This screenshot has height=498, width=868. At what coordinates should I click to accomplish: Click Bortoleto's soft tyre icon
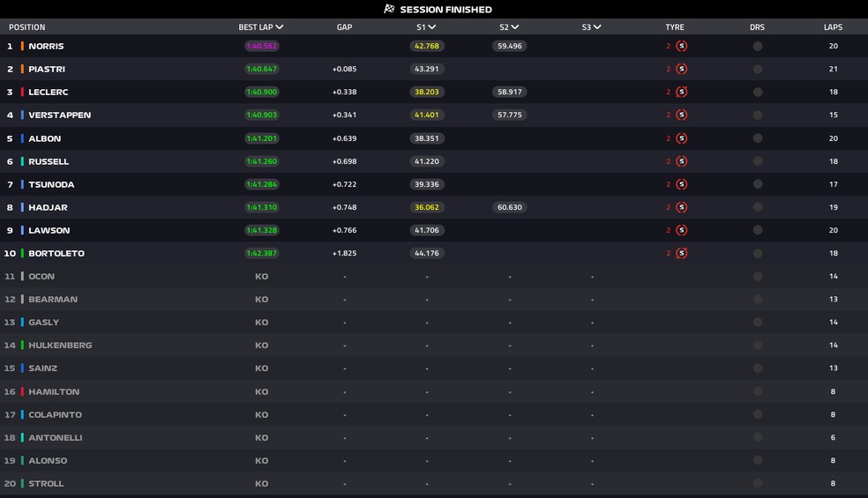coord(682,254)
